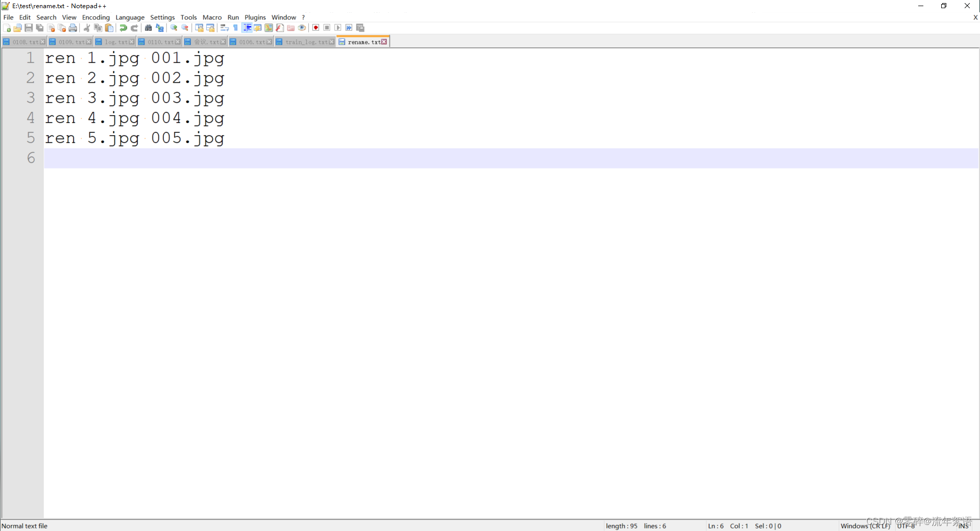
Task: Open the Encoding menu
Action: [x=96, y=17]
